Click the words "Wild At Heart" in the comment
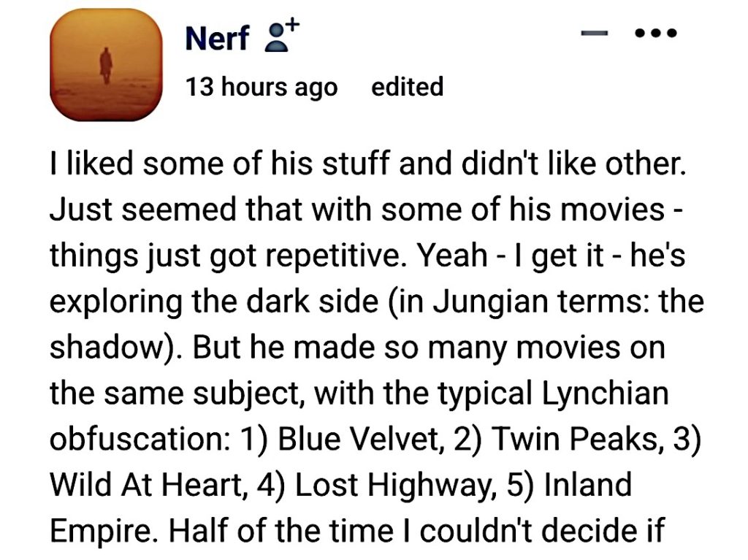 [147, 484]
